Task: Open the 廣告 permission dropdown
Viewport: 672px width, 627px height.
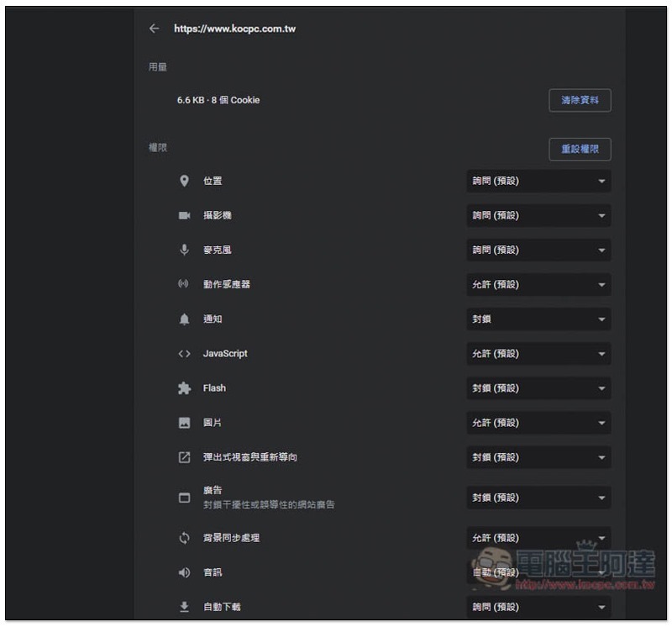Action: (538, 498)
